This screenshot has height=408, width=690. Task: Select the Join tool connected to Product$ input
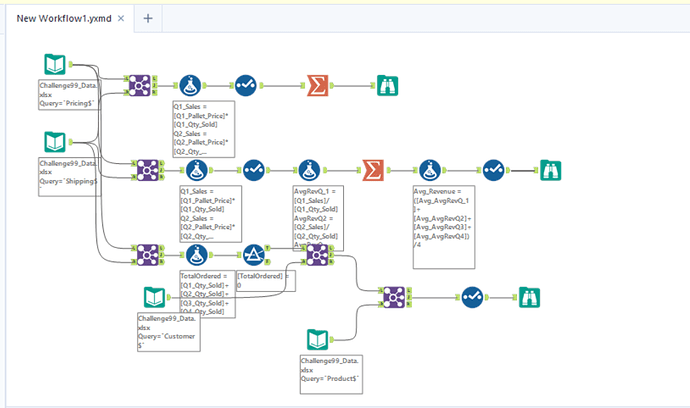click(x=394, y=296)
